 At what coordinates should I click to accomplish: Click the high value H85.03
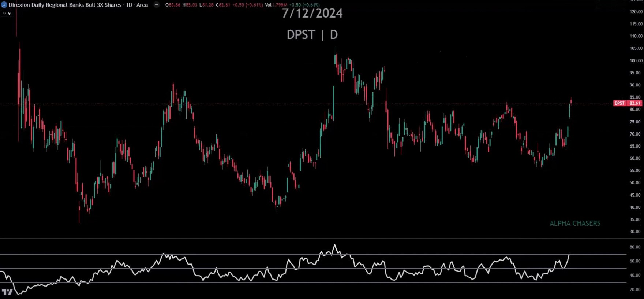coord(190,5)
